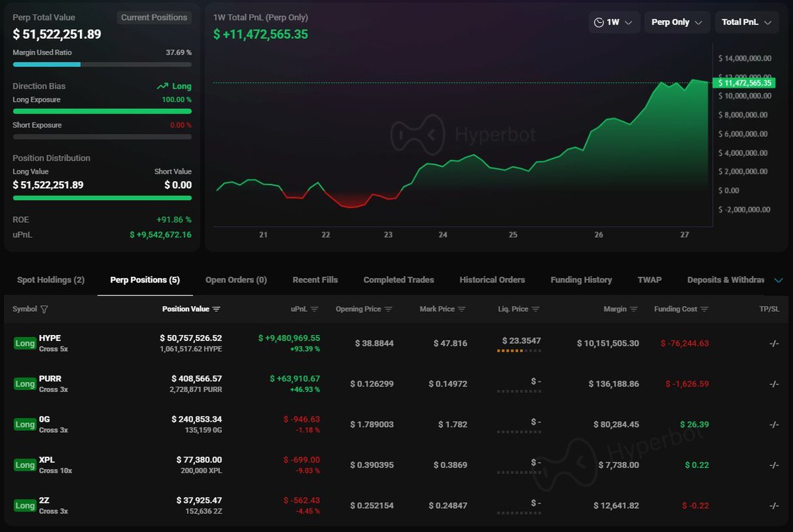This screenshot has width=793, height=532.
Task: Click the Symbol column filter icon
Action: pyautogui.click(x=44, y=309)
